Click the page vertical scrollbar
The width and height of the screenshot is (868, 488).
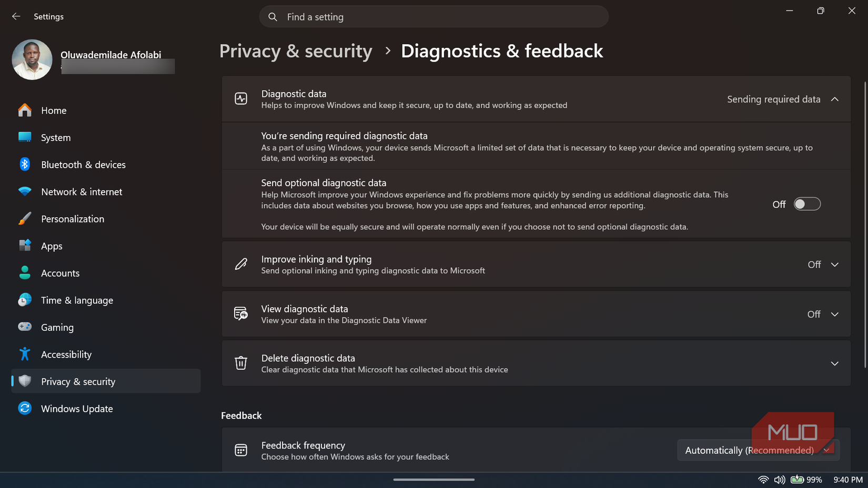(x=865, y=223)
